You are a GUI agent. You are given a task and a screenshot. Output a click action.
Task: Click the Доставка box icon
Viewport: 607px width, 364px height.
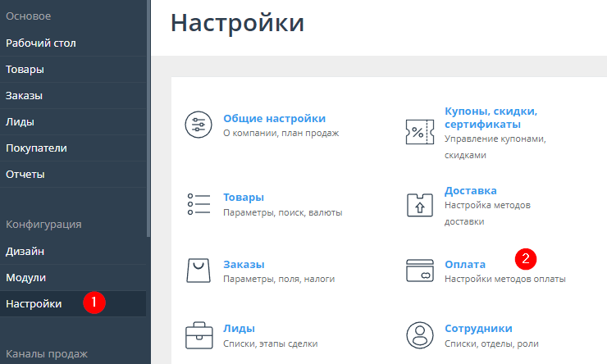pyautogui.click(x=419, y=204)
